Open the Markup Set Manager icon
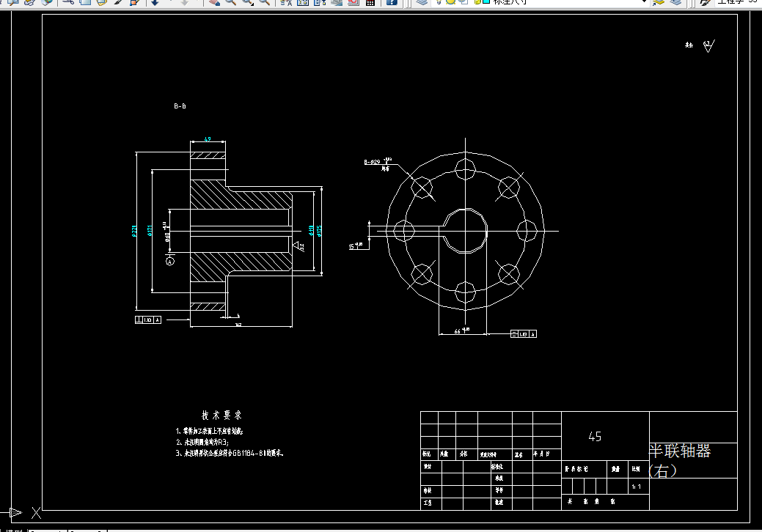The height and width of the screenshot is (532, 762). pyautogui.click(x=353, y=2)
